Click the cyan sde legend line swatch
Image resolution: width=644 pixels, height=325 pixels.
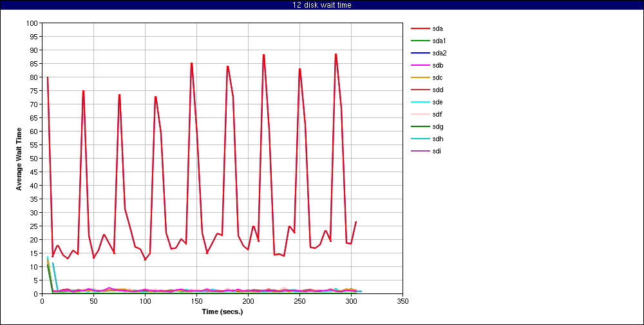coord(420,102)
